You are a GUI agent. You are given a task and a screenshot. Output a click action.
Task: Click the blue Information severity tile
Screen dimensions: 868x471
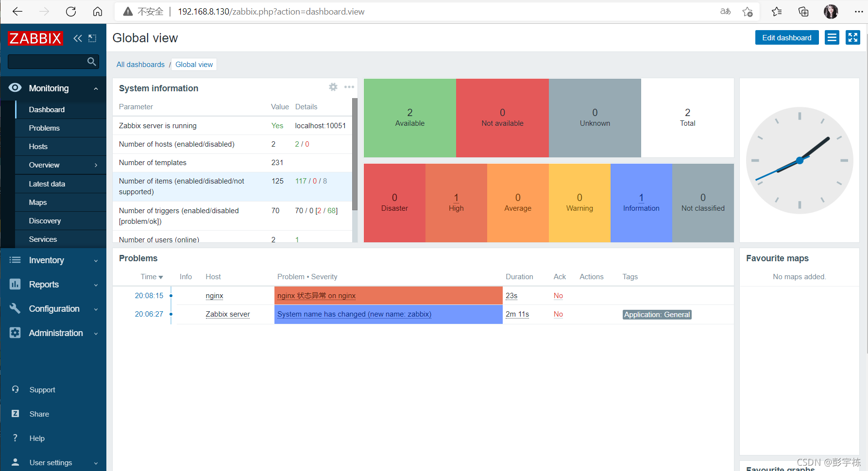click(641, 203)
